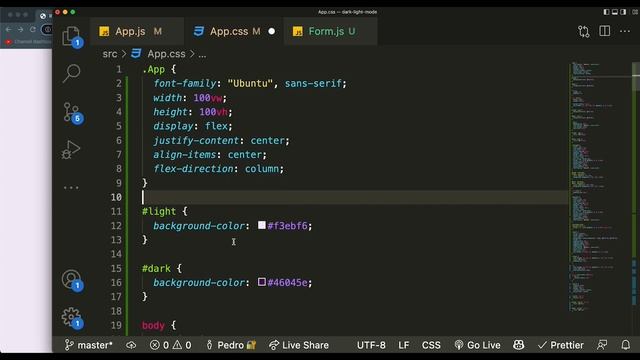Click the App.css breadcrumb segment
Screen dimensions: 640x360
[166, 54]
